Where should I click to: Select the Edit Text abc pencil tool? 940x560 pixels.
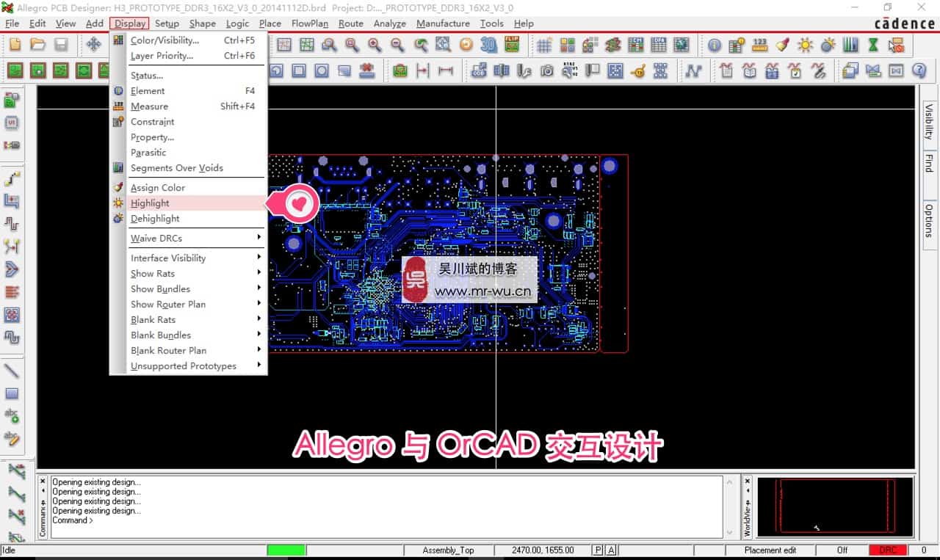point(12,439)
